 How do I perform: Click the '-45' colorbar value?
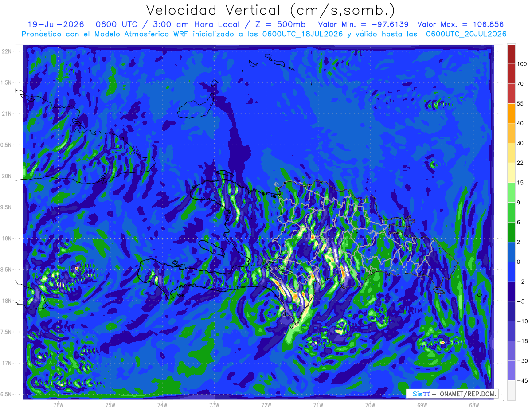click(x=522, y=381)
